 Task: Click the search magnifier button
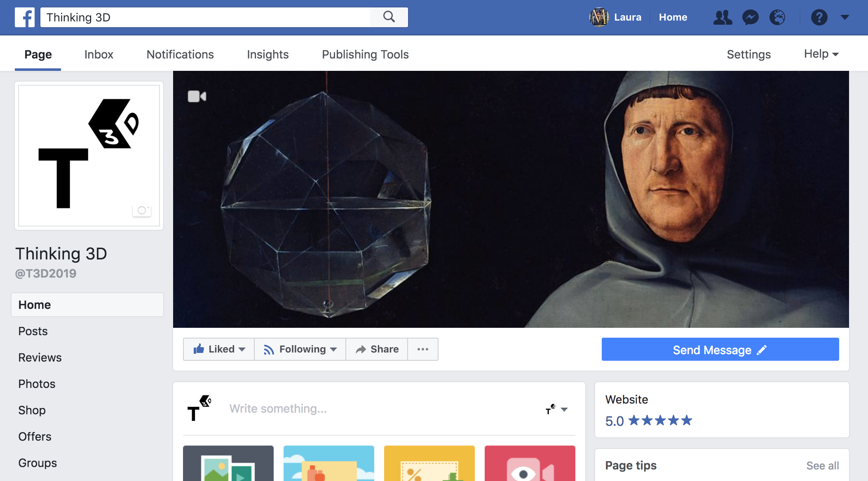click(x=389, y=17)
